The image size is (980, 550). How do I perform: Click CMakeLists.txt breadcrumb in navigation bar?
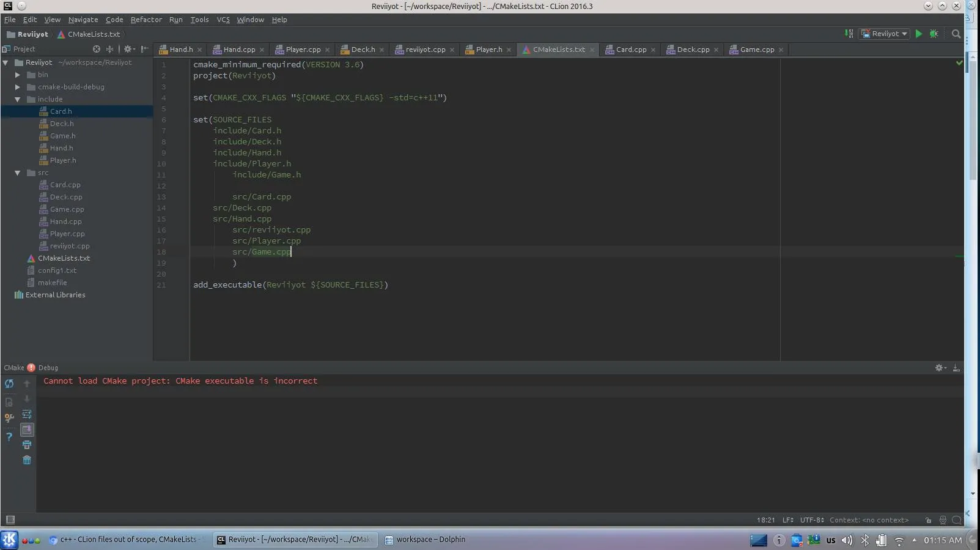[89, 34]
